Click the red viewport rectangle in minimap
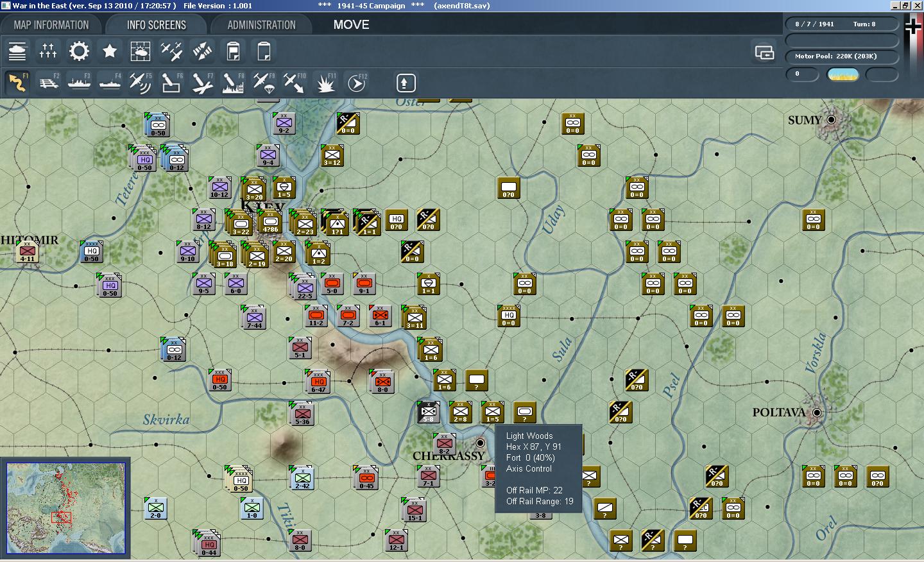Screen dimensions: 924x562 click(x=62, y=517)
